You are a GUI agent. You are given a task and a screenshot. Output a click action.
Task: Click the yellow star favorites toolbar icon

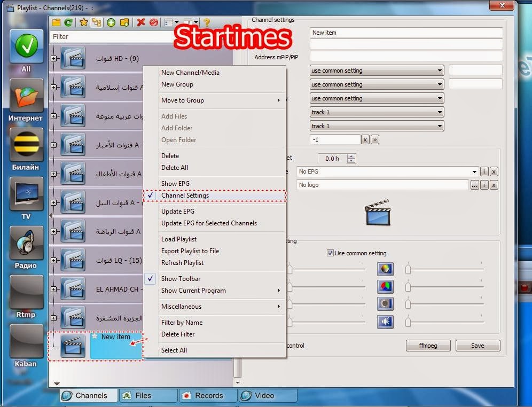coord(83,22)
